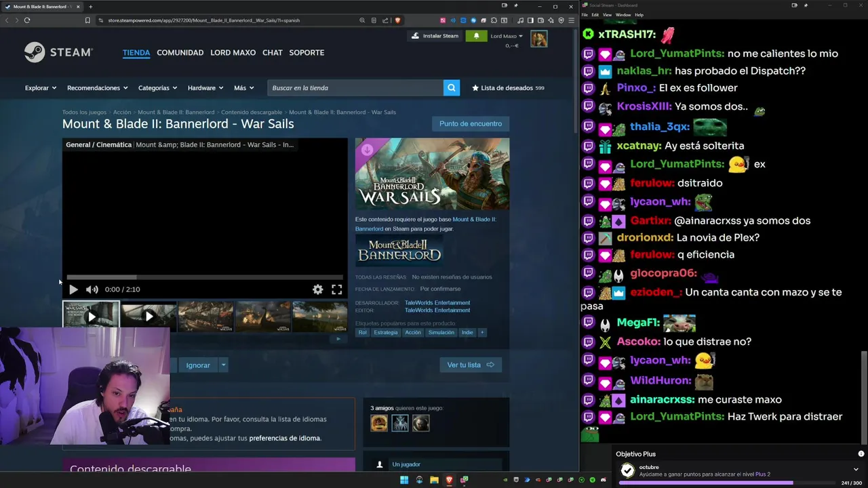Click the browser address bar
The height and width of the screenshot is (488, 868).
click(x=231, y=20)
